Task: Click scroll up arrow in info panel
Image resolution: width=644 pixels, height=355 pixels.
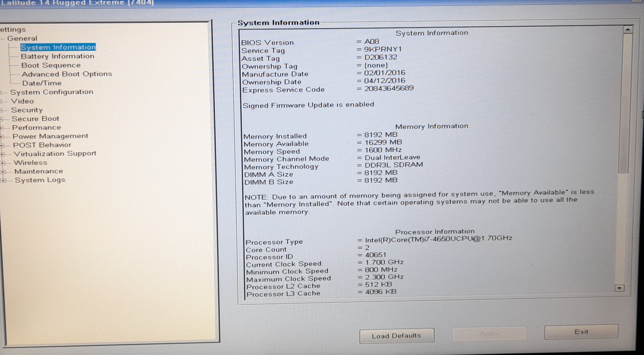Action: click(627, 30)
